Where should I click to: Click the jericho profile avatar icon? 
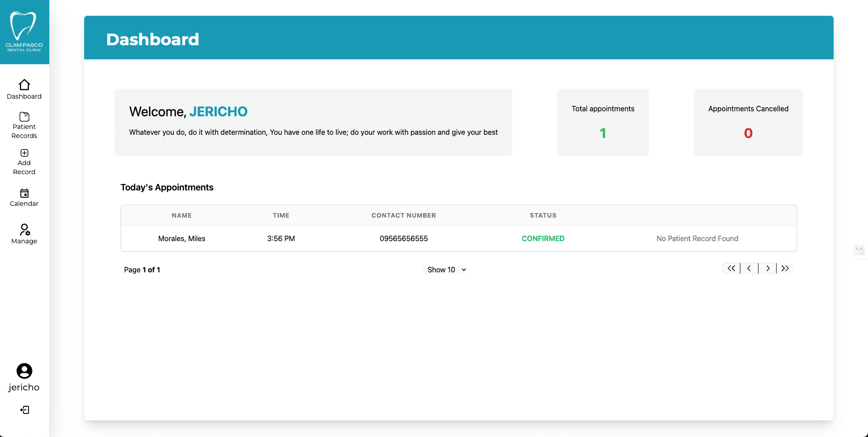pyautogui.click(x=24, y=372)
